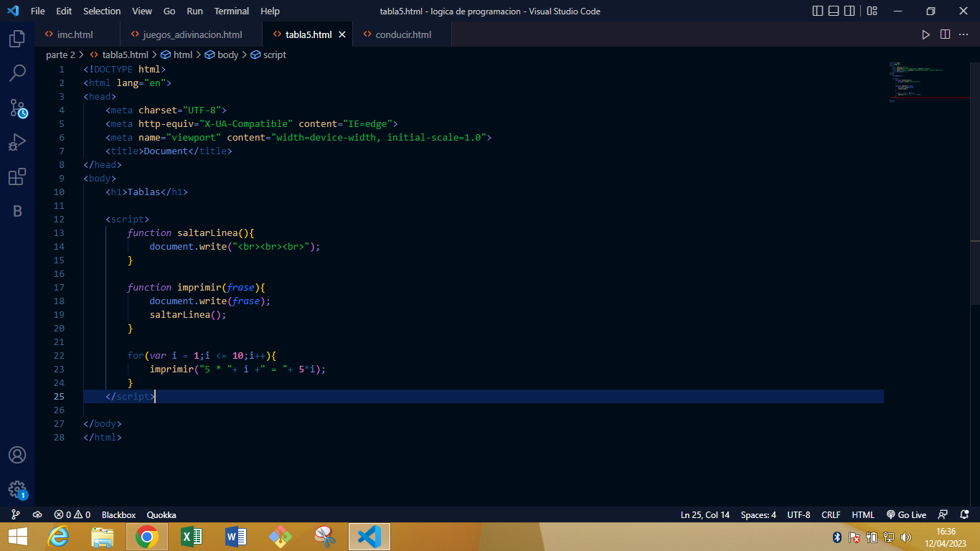This screenshot has height=551, width=980.
Task: Click the <h1>Tablas</h1> line
Action: pos(146,192)
